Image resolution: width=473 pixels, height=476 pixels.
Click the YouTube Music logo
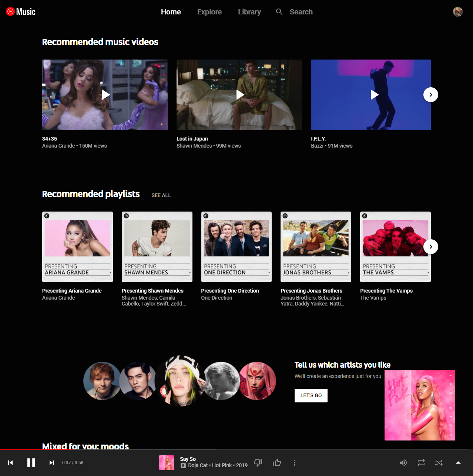click(x=21, y=12)
